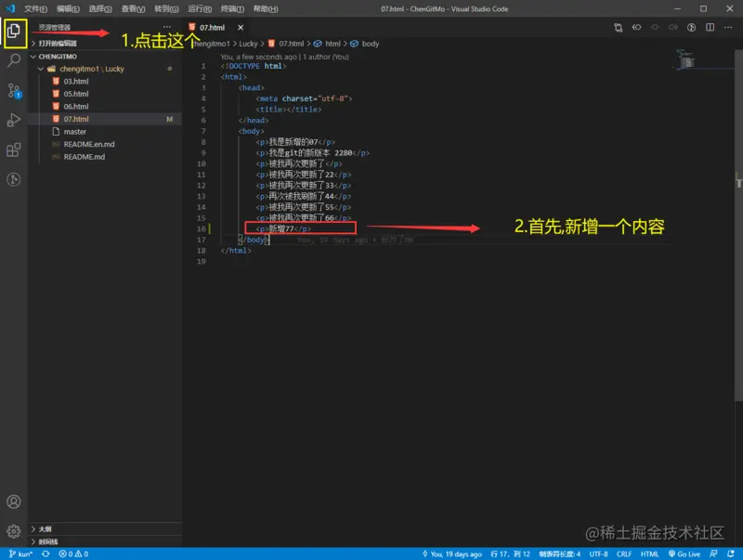Click the VS Code logo icon
Screen dimensions: 743x560
click(x=10, y=8)
